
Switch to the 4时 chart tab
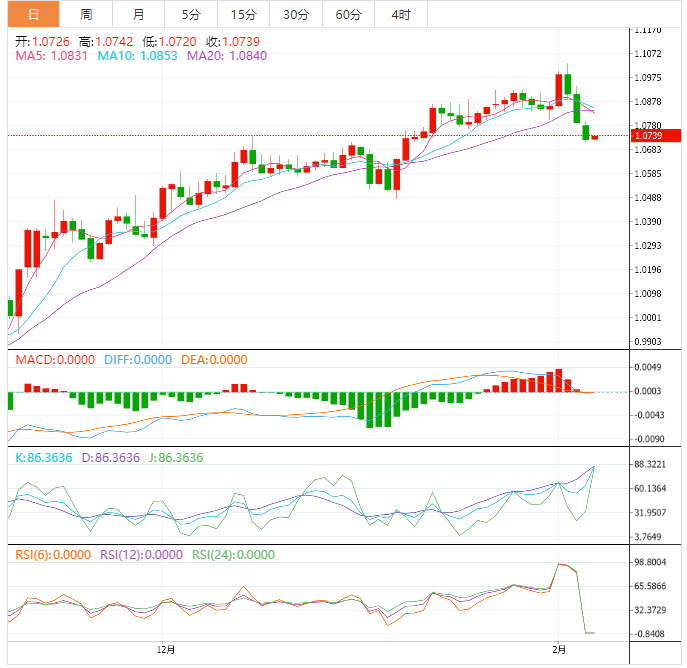click(x=401, y=14)
